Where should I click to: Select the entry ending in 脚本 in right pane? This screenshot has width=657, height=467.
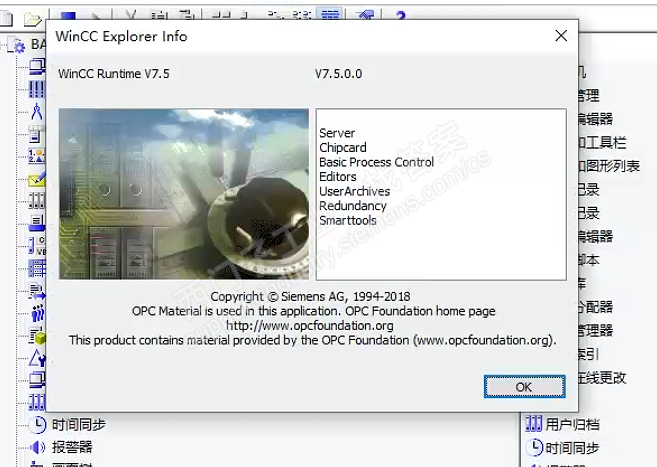590,260
